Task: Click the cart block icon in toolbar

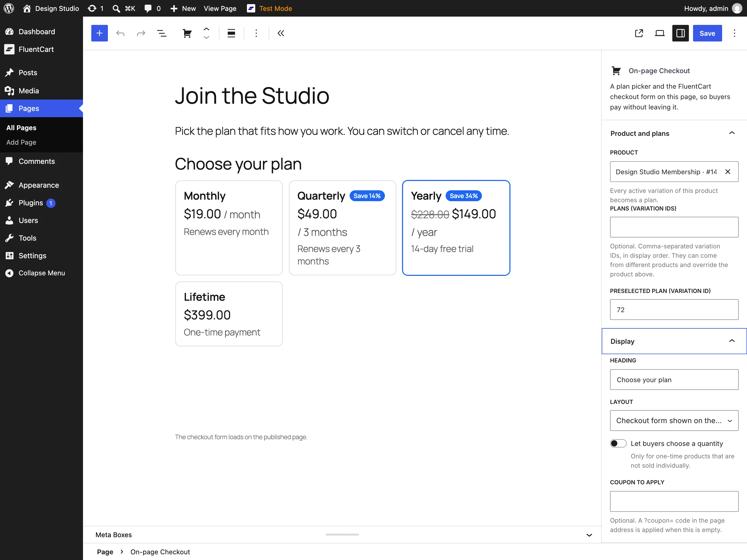Action: point(187,33)
